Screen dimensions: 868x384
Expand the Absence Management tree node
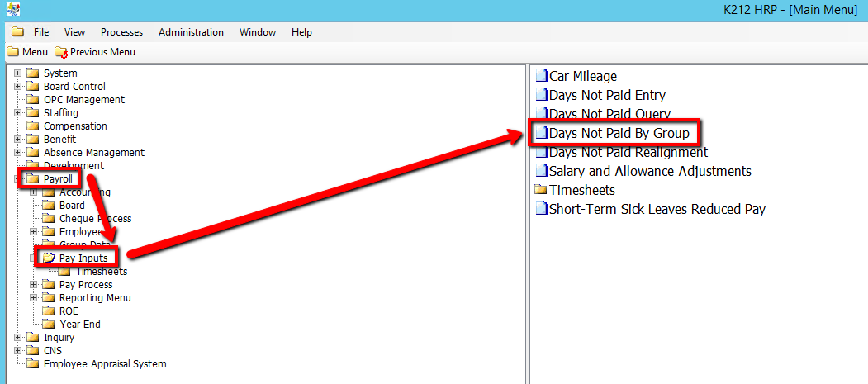pos(17,153)
